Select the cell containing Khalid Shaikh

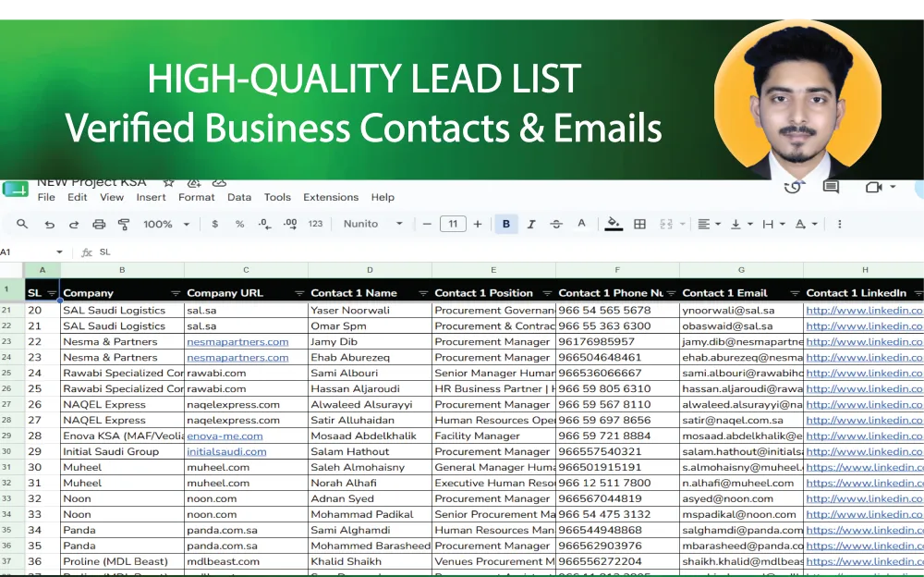click(370, 561)
